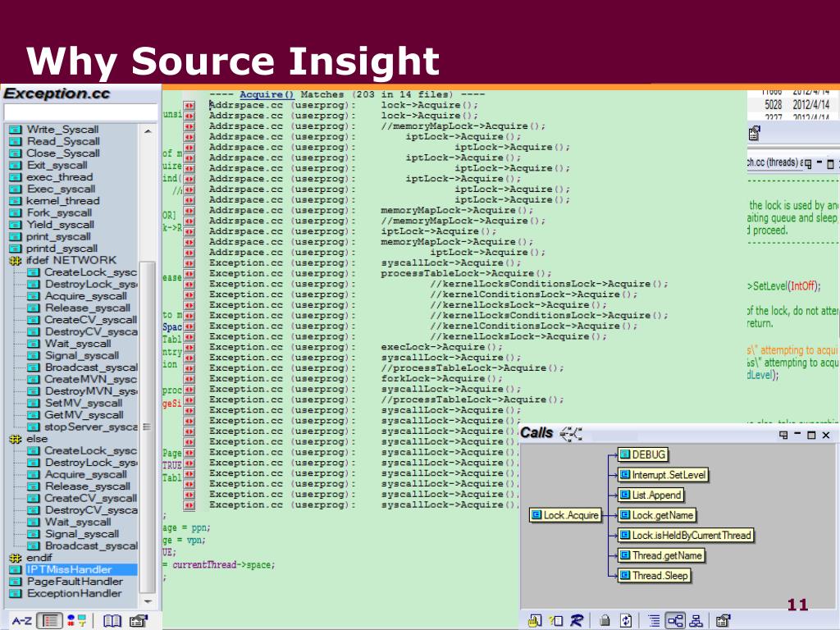The height and width of the screenshot is (630, 840).
Task: Click the properties icon above ch.cc (threads) title
Action: coord(755,133)
